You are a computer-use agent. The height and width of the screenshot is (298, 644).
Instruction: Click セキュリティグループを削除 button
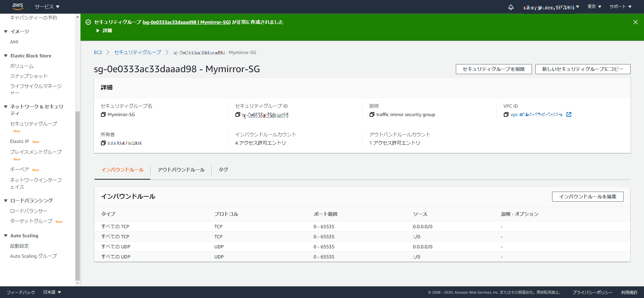(494, 69)
